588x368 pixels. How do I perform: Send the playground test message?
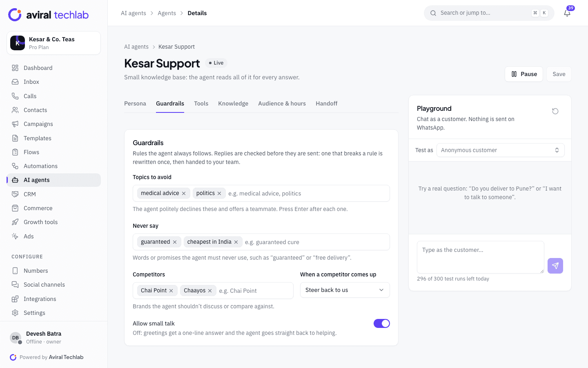click(555, 266)
